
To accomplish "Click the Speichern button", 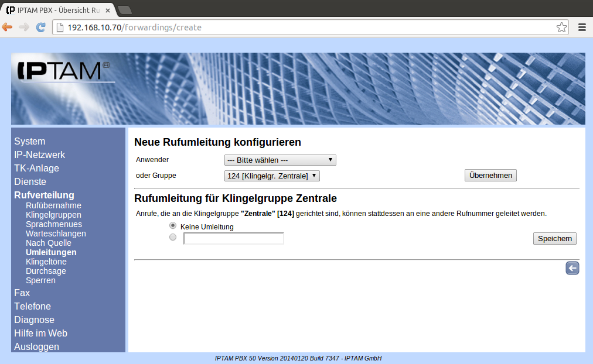I will pyautogui.click(x=554, y=239).
